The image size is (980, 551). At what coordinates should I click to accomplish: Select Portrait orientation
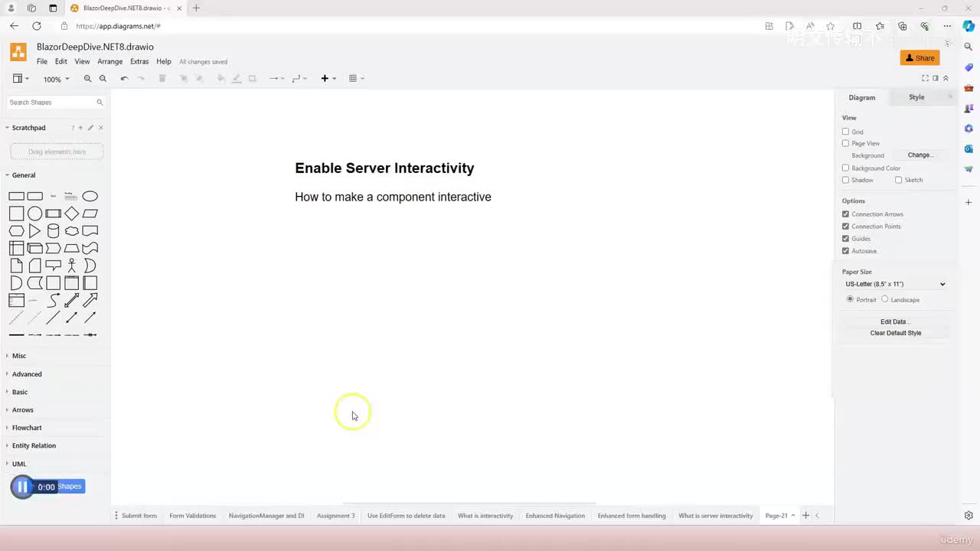[850, 299]
